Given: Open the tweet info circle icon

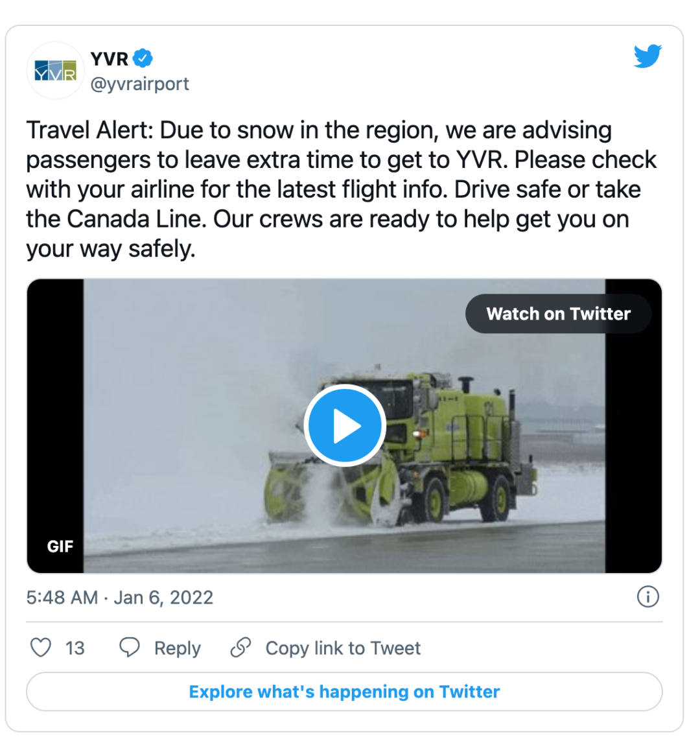Looking at the screenshot, I should point(647,596).
